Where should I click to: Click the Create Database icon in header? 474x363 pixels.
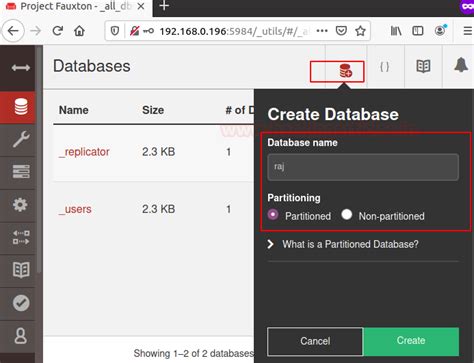coord(345,71)
